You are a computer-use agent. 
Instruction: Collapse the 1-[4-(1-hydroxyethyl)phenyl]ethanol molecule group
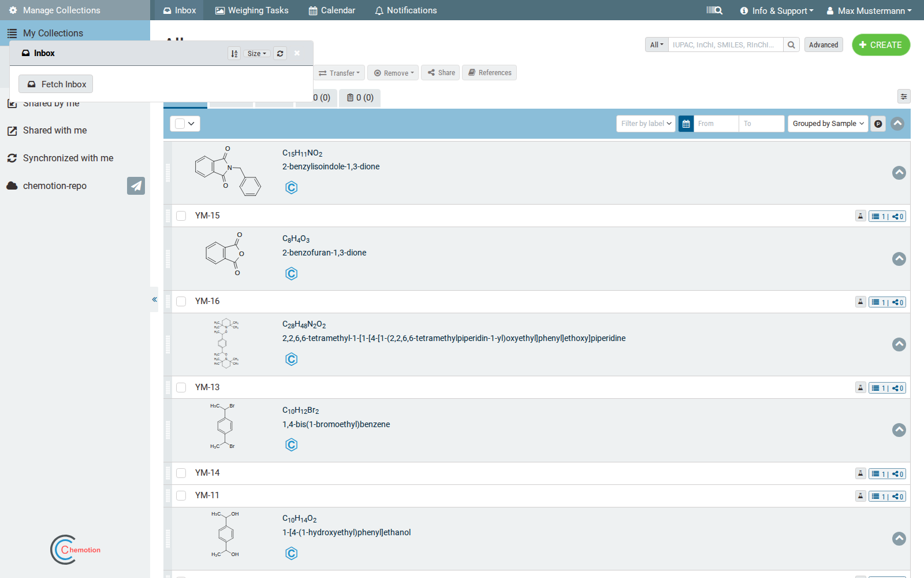[899, 539]
